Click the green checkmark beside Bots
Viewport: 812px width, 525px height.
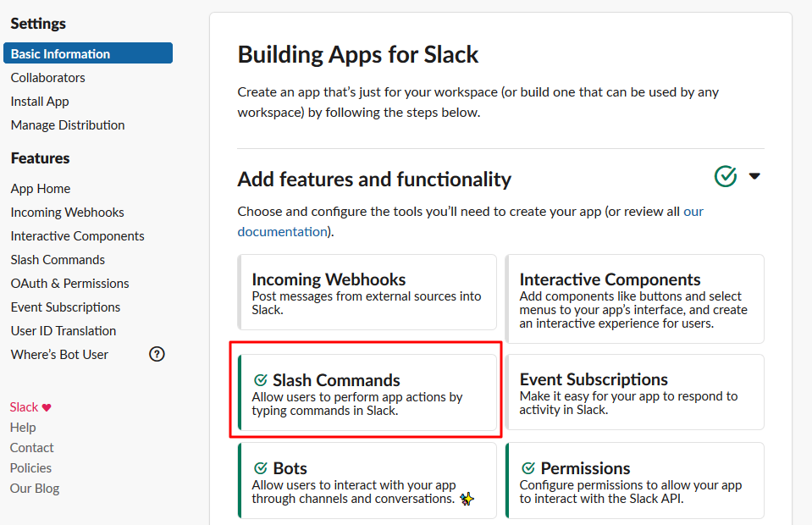[x=261, y=468]
